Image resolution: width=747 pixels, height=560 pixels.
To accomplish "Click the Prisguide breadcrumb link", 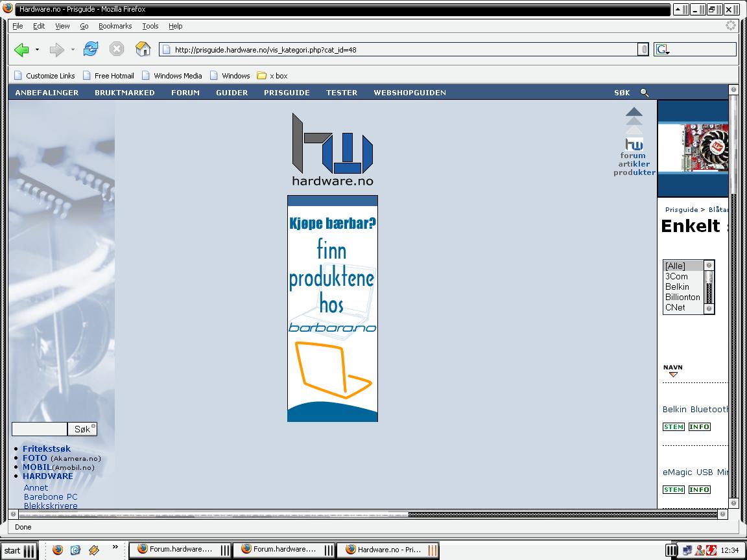I will point(682,209).
